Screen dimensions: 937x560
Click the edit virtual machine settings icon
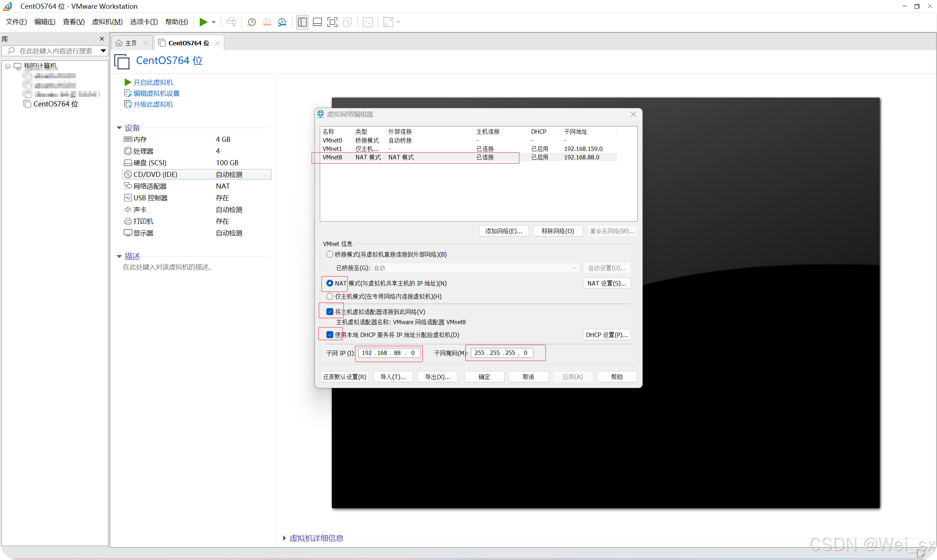tap(128, 93)
